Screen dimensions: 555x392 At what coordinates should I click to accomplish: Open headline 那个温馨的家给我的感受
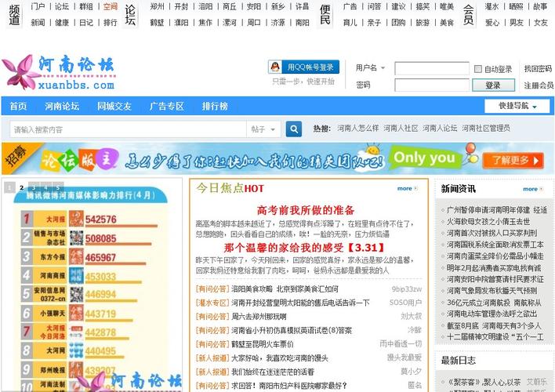coord(304,247)
